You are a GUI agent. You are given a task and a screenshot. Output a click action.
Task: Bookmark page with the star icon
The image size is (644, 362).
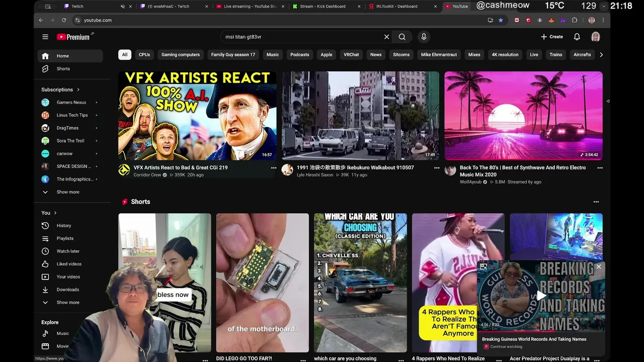tap(501, 20)
